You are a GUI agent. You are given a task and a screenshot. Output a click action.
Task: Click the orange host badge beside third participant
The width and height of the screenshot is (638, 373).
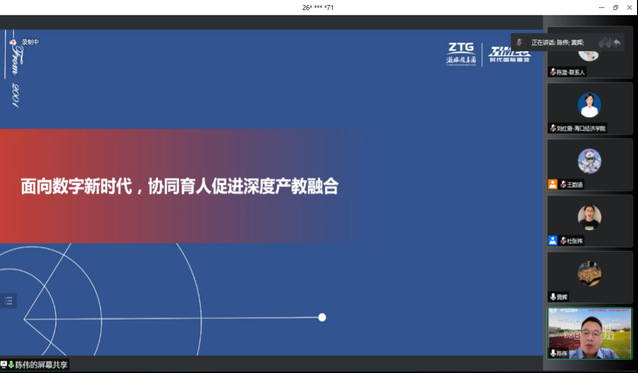click(553, 184)
